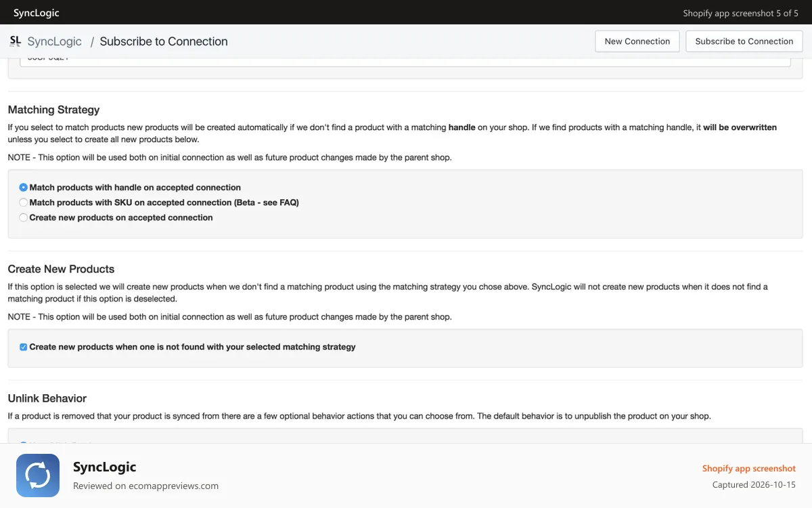The height and width of the screenshot is (508, 812).
Task: Select Create new products on accepted connection
Action: (24, 217)
